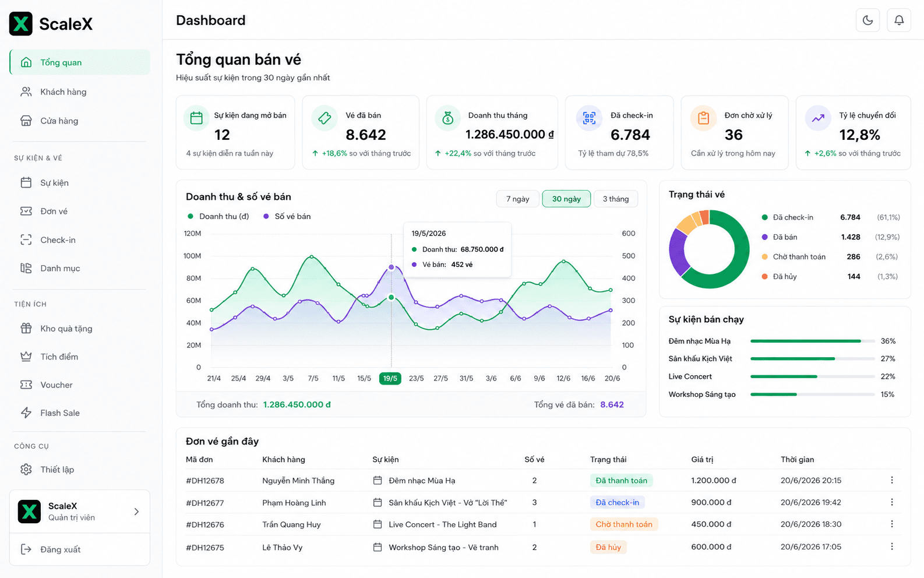This screenshot has height=578, width=924.
Task: Click the Thời gian column header
Action: click(798, 459)
